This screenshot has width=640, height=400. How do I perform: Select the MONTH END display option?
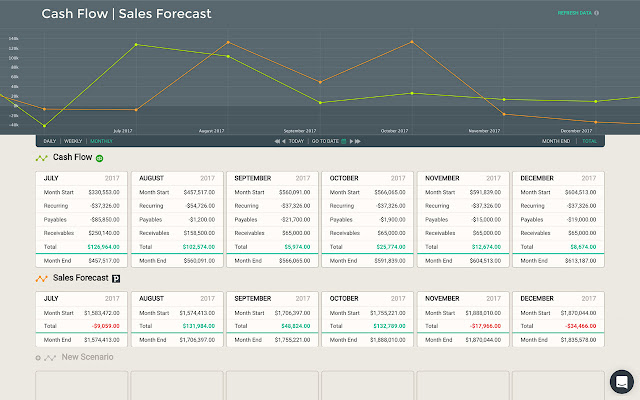click(556, 141)
